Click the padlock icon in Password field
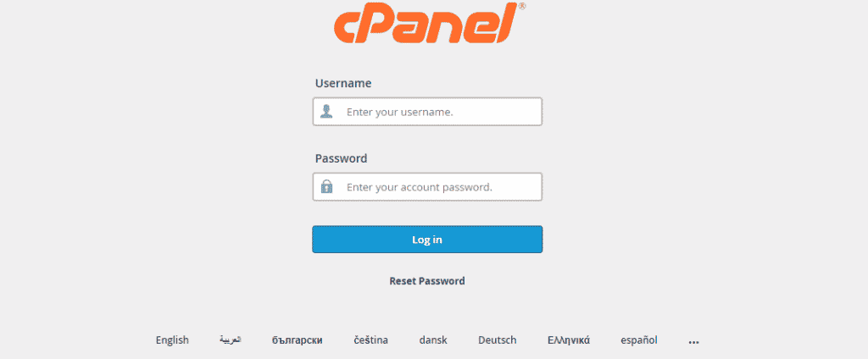 pyautogui.click(x=326, y=187)
